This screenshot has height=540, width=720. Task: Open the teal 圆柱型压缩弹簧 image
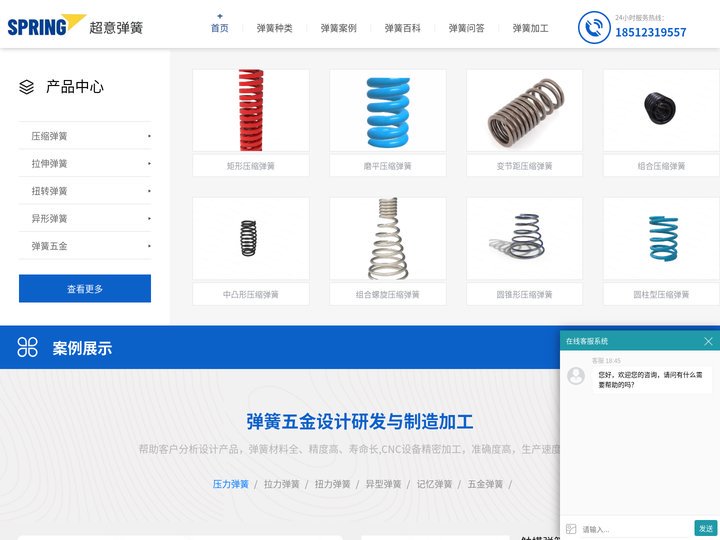tap(661, 239)
